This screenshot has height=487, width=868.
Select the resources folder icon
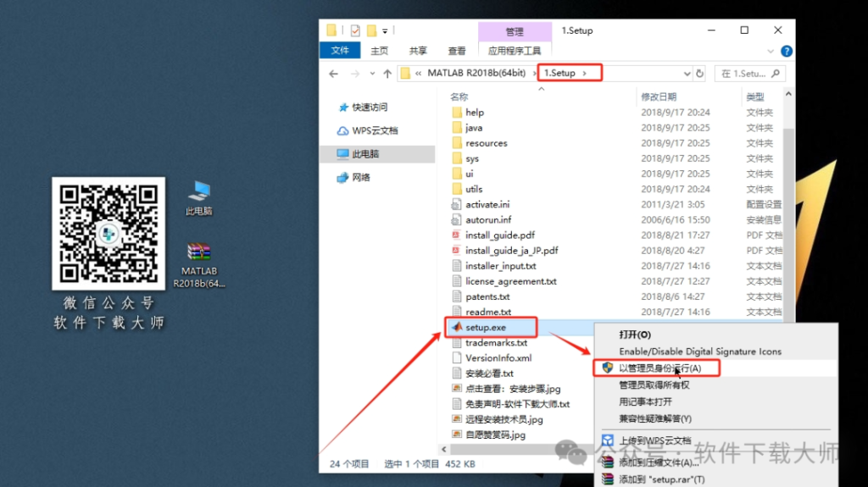pyautogui.click(x=457, y=143)
